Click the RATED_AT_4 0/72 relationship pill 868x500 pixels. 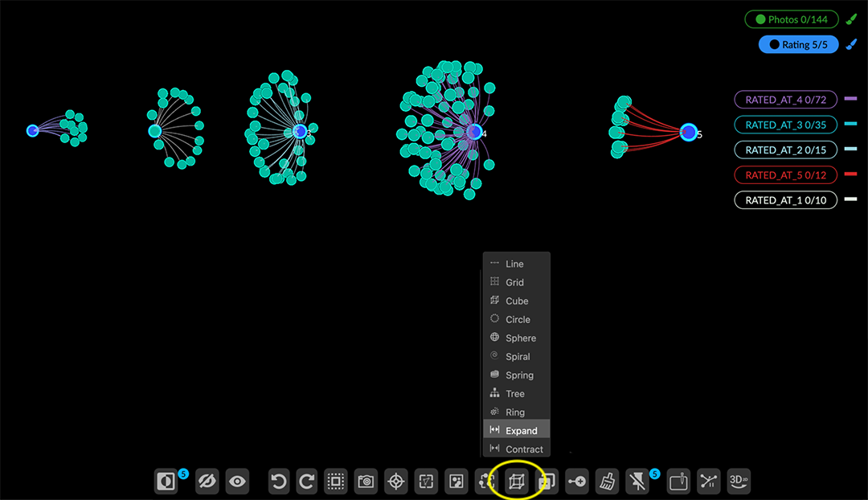pos(785,100)
